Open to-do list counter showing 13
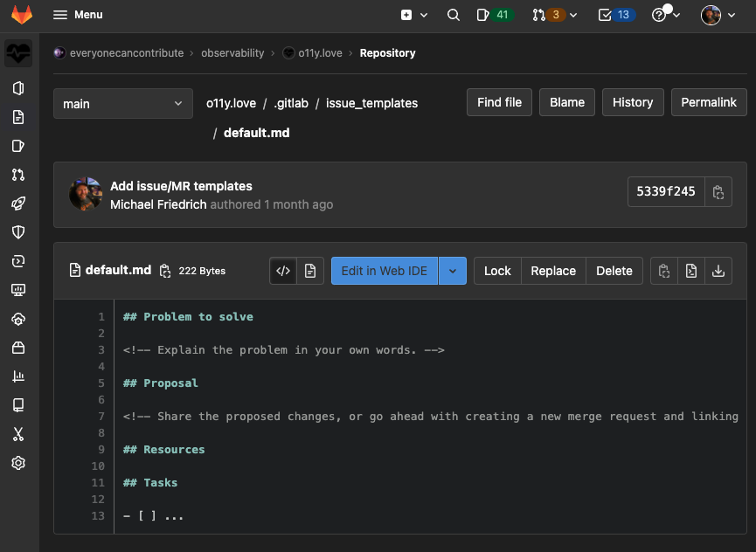Screen dimensions: 756x552 coord(617,15)
